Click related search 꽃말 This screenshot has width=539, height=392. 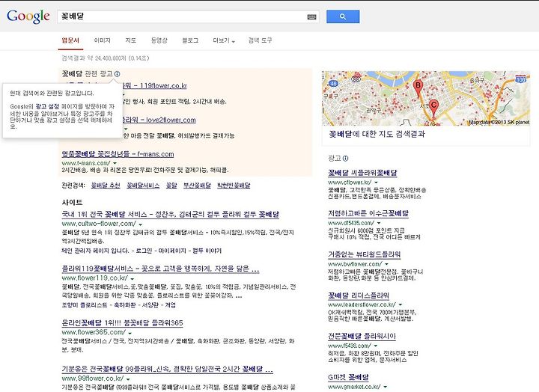(171, 186)
